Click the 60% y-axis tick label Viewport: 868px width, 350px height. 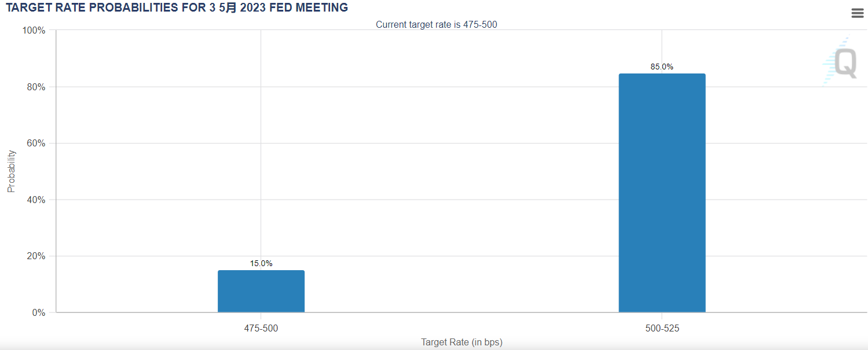click(36, 143)
